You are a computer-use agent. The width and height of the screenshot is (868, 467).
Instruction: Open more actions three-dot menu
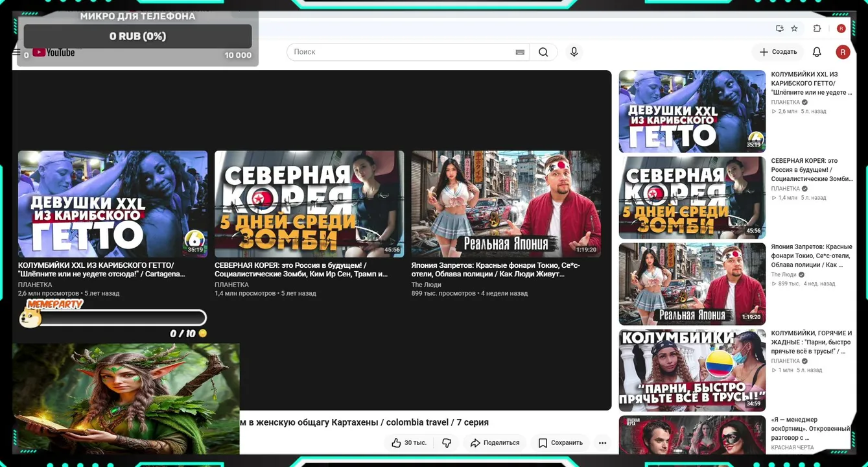point(602,442)
